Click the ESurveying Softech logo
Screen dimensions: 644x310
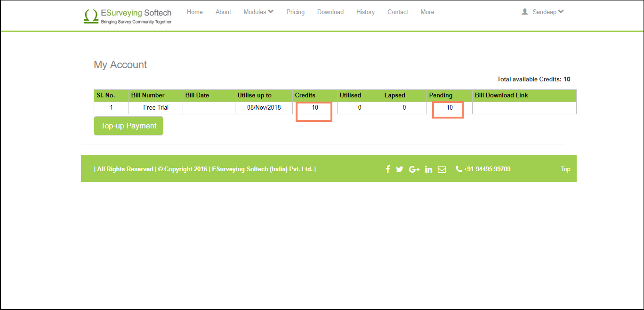click(128, 16)
